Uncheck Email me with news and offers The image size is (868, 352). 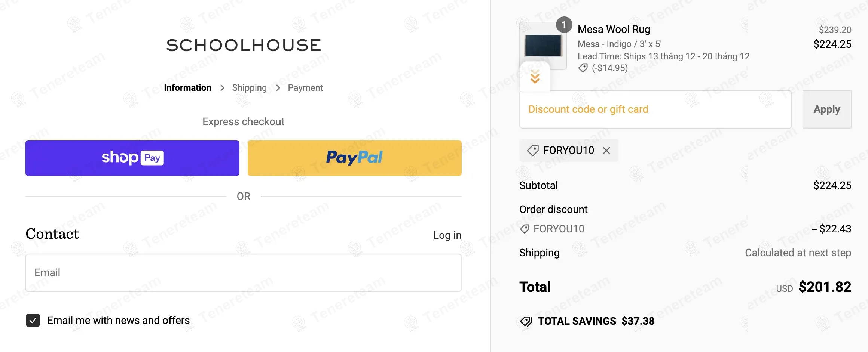click(33, 320)
